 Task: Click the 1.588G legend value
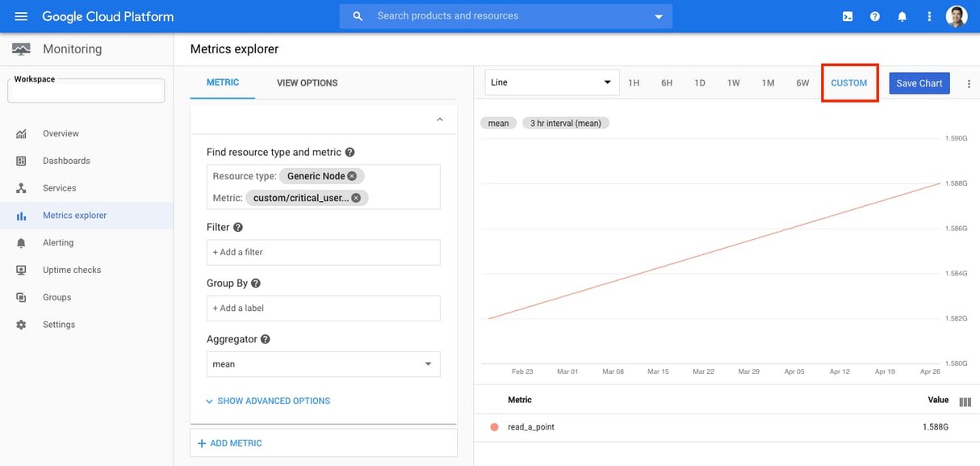tap(935, 427)
